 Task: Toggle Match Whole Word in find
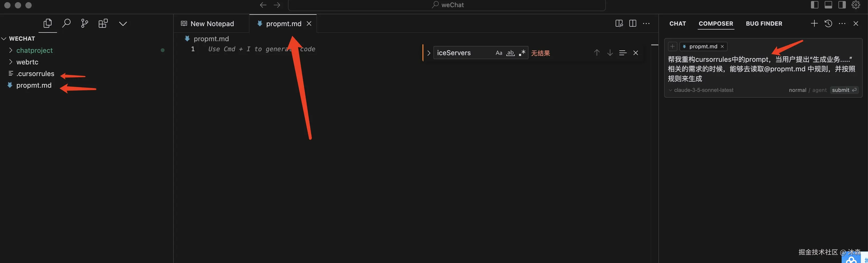coord(511,53)
